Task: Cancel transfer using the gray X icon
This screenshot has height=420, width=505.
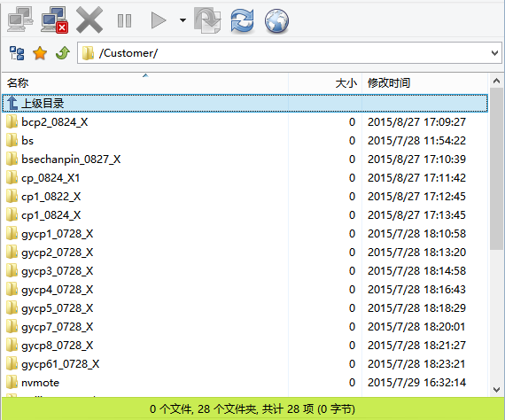Action: tap(89, 20)
